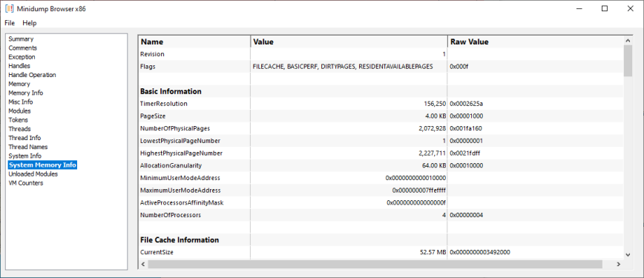This screenshot has width=644, height=278.
Task: Select the HighestPhysicalPageNumber row name
Action: [x=181, y=153]
